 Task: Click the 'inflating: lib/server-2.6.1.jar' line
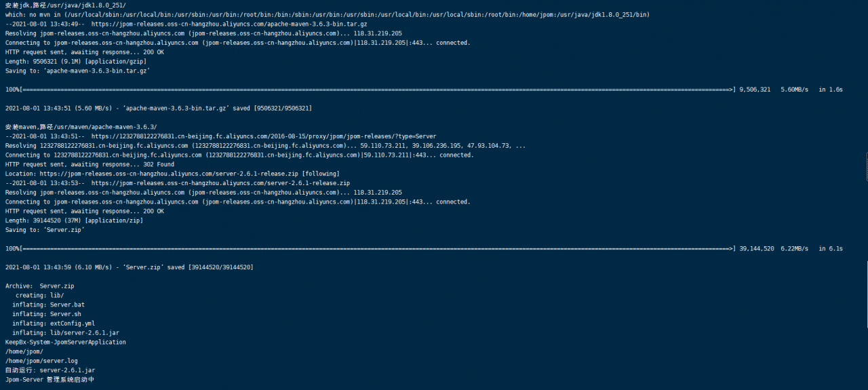tap(66, 333)
